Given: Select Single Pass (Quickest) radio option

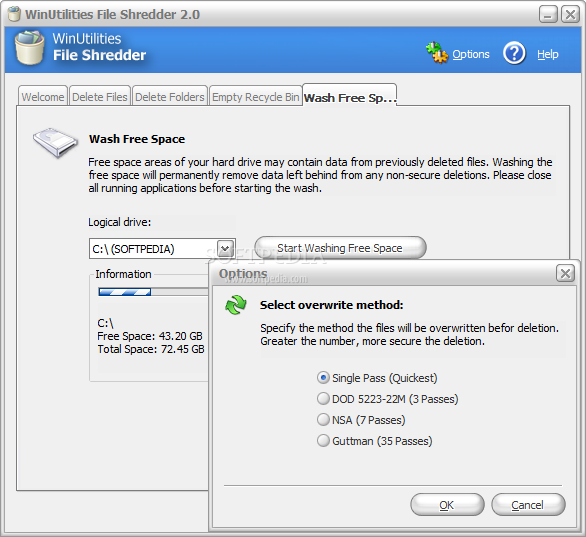Looking at the screenshot, I should (377, 378).
